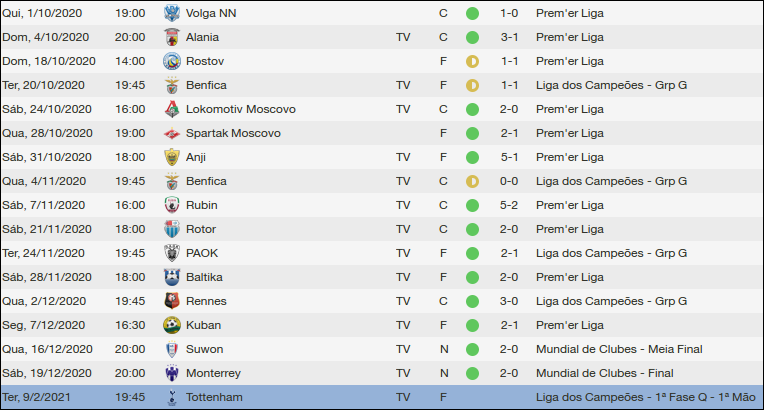Open the 5-1 result against Anji
Viewport: 764px width, 410px height.
509,157
